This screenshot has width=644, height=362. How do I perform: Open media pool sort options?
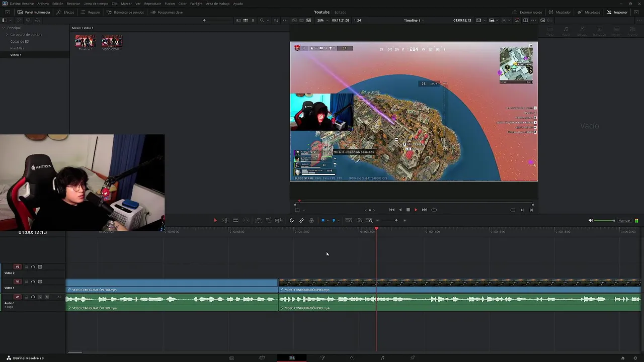(276, 20)
